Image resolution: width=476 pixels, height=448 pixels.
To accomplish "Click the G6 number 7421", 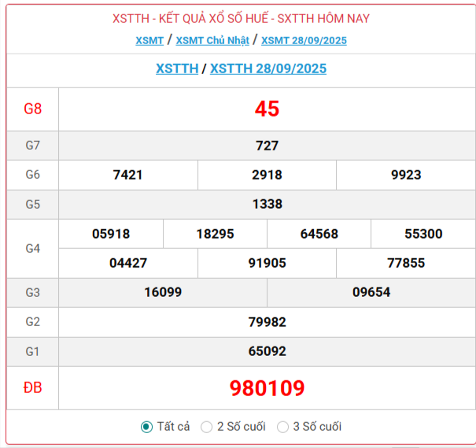I will (x=128, y=175).
